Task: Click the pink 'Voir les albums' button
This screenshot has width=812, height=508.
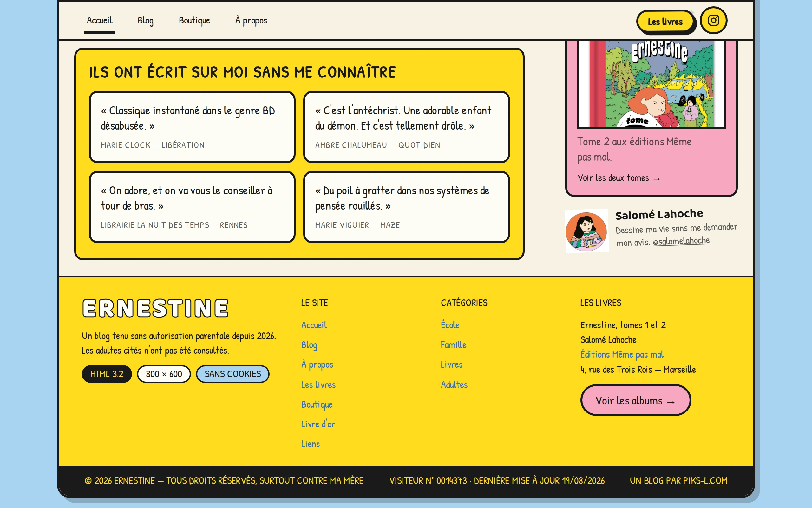Action: [x=636, y=400]
